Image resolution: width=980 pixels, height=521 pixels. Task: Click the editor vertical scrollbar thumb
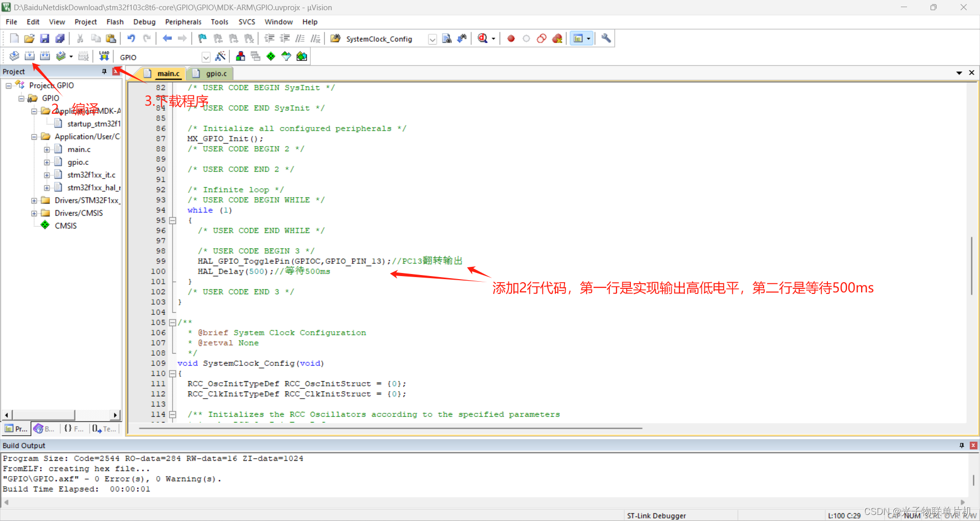click(x=971, y=266)
